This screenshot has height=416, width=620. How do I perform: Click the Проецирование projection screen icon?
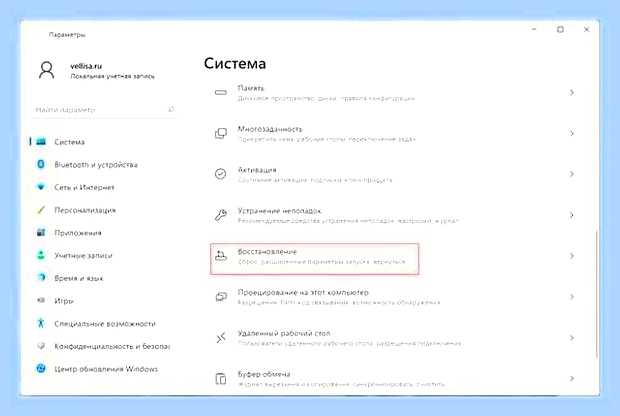[221, 297]
